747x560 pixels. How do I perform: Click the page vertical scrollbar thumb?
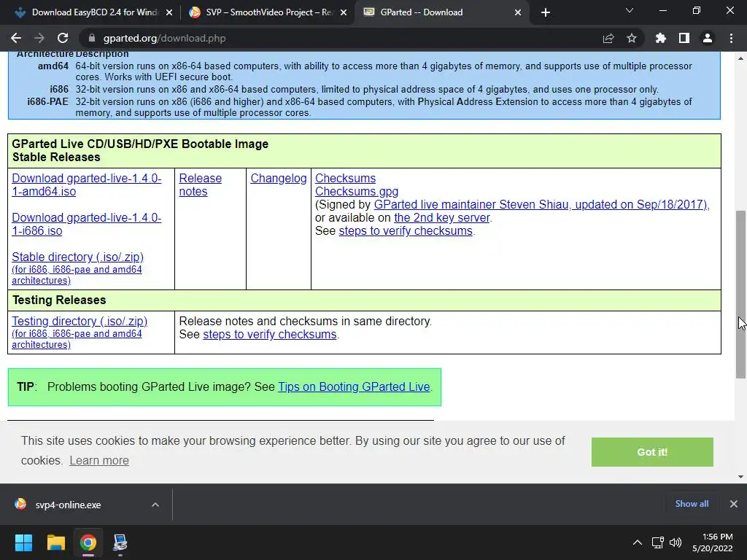[741, 295]
